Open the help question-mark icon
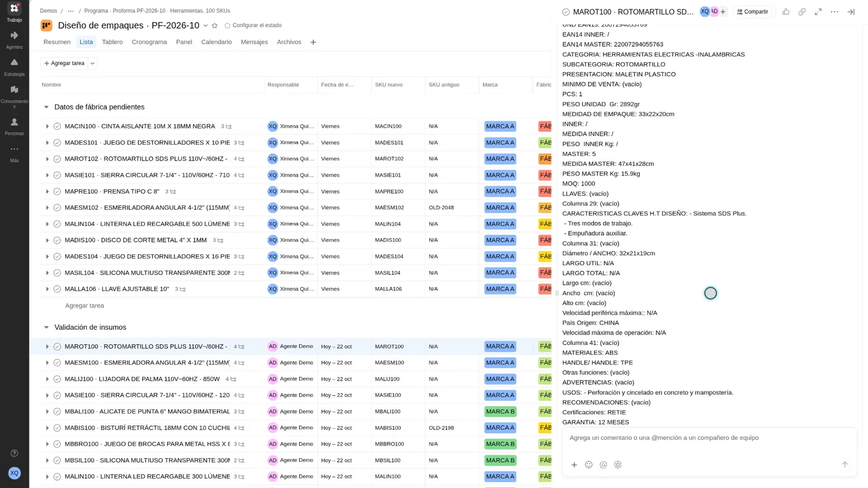The width and height of the screenshot is (868, 488). point(15,453)
